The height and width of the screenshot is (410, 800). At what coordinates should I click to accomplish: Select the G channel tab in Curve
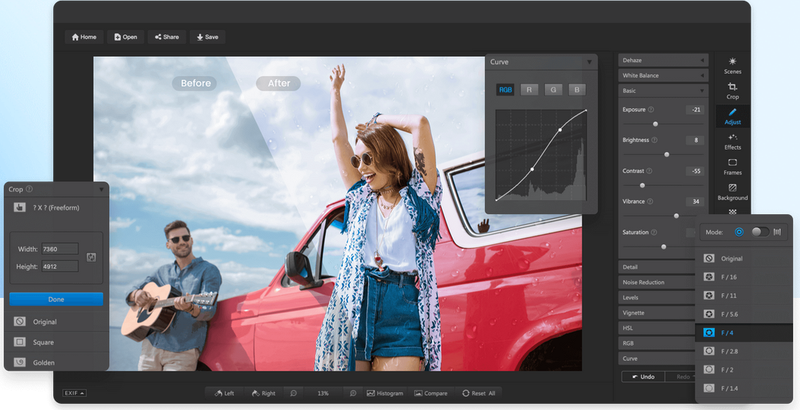(x=553, y=90)
